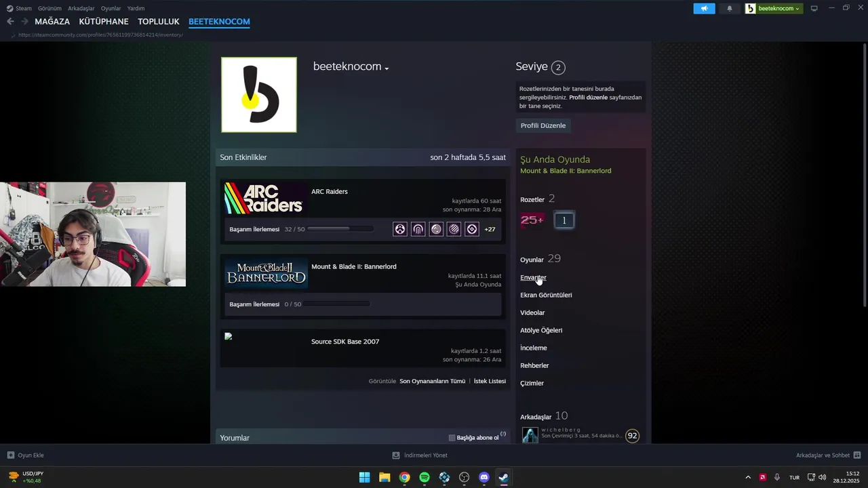
Task: Open the Rehberler link
Action: click(x=534, y=365)
